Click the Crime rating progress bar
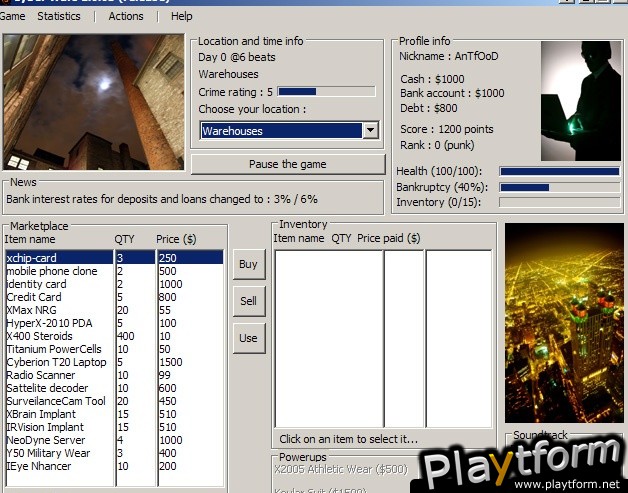The height and width of the screenshot is (493, 628). tap(326, 92)
